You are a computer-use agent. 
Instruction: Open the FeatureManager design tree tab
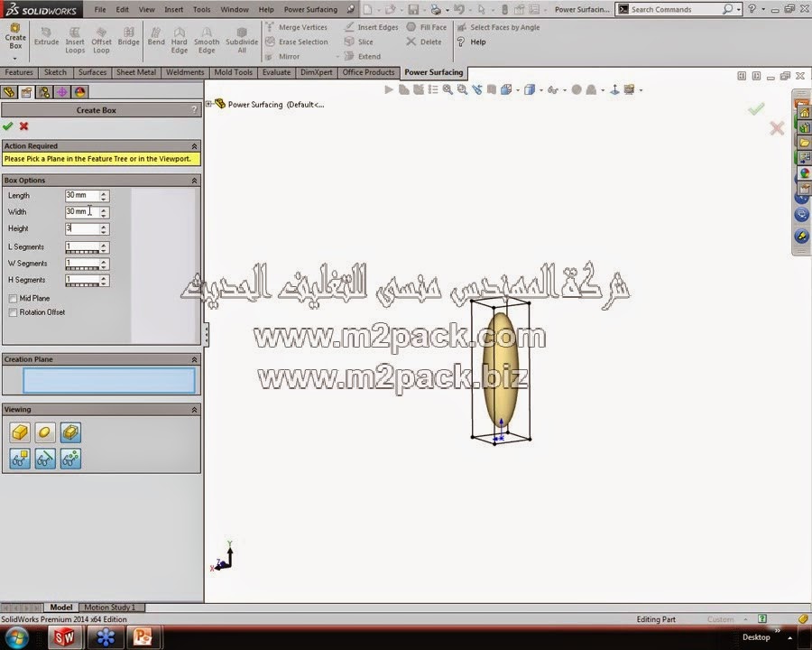pyautogui.click(x=9, y=92)
